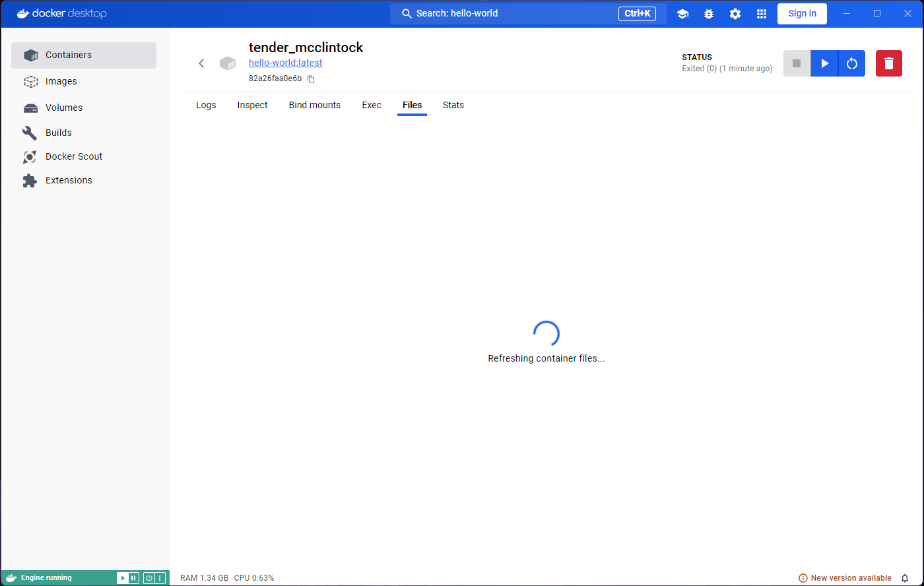Image resolution: width=924 pixels, height=586 pixels.
Task: Click the footer whale engine icon
Action: pos(11,578)
